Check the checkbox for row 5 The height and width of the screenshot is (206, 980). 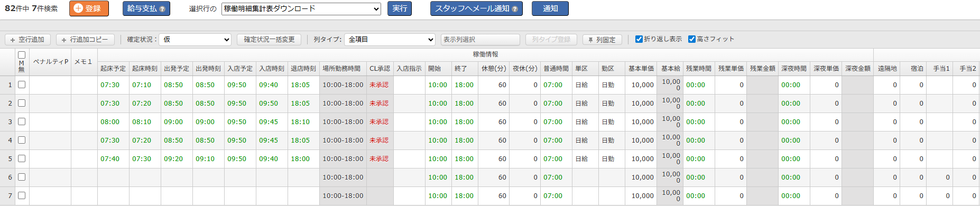[x=22, y=158]
